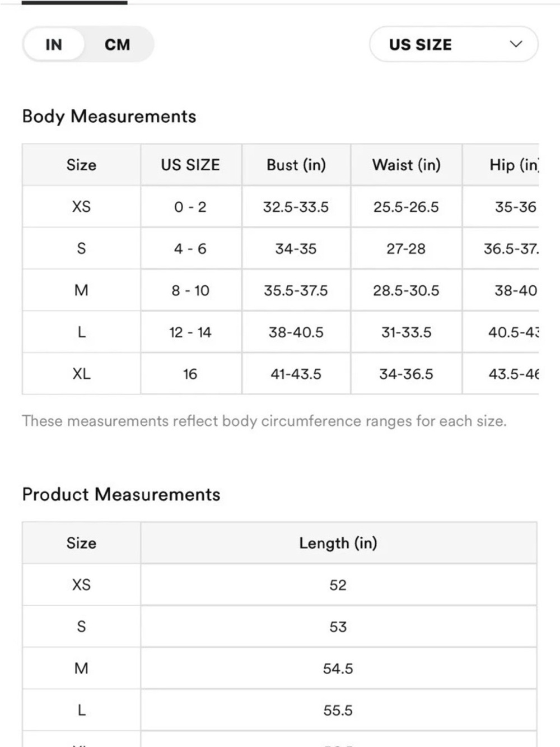
Task: Click the Length (in) column header
Action: [338, 543]
